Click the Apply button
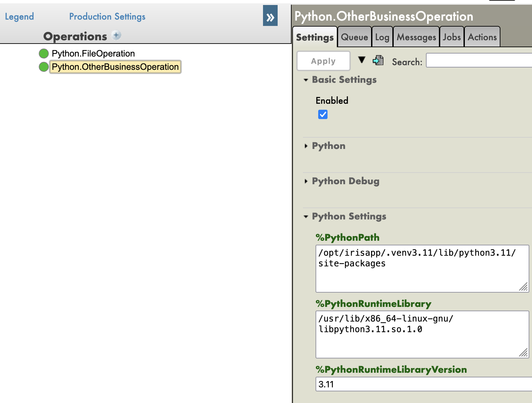 [324, 61]
